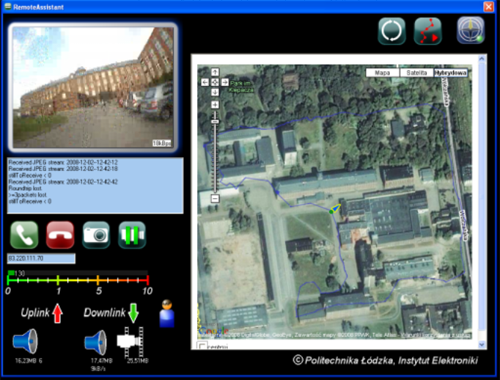The width and height of the screenshot is (500, 380).
Task: Recenter map with the center pan button
Action: point(215,82)
